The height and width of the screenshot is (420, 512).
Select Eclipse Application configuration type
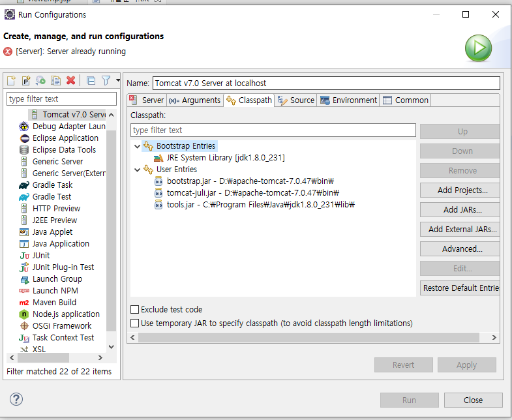[59, 138]
